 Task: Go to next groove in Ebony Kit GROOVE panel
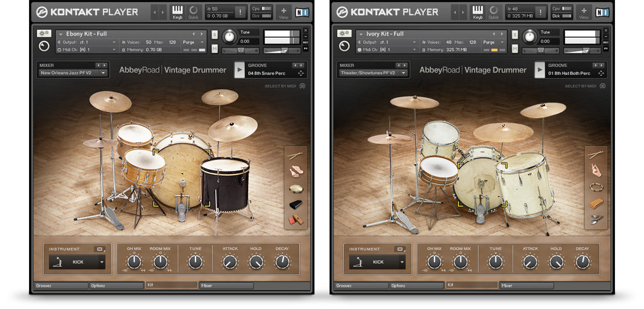click(x=302, y=65)
